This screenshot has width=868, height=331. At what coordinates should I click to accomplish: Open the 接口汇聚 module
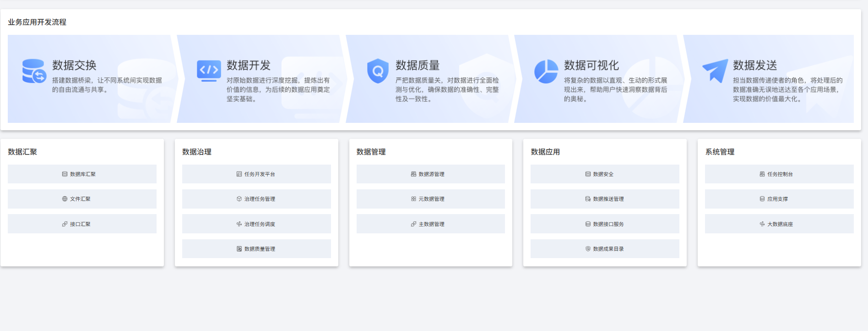(x=82, y=224)
